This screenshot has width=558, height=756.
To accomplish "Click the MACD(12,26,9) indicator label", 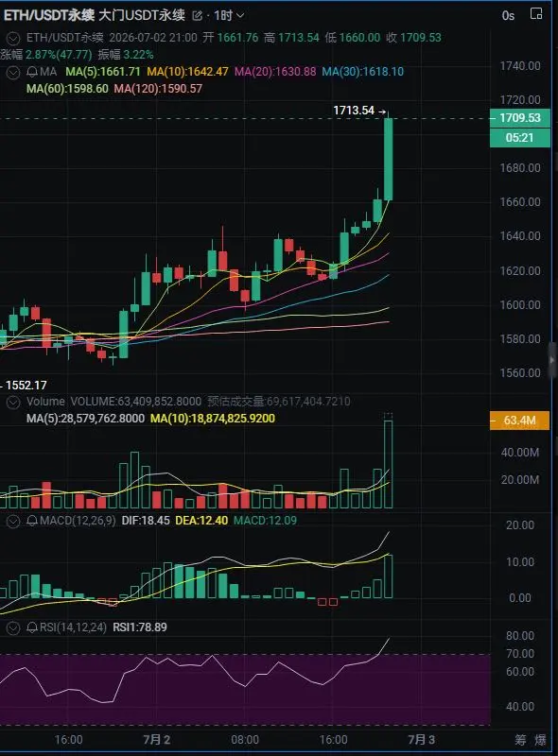I will click(x=78, y=521).
